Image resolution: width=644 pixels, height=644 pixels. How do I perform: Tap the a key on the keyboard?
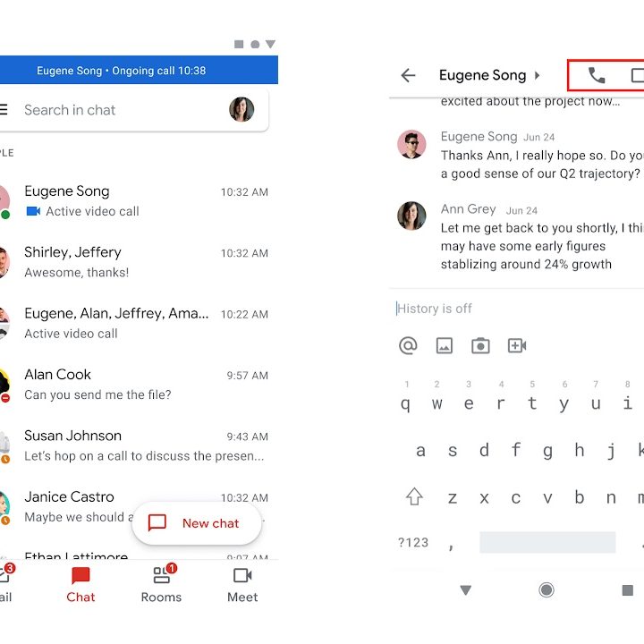[420, 451]
